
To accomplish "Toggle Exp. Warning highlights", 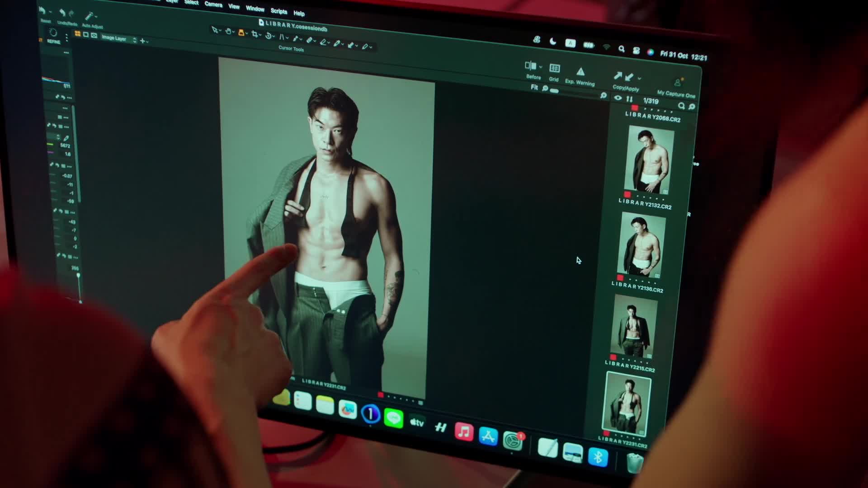I will point(580,72).
